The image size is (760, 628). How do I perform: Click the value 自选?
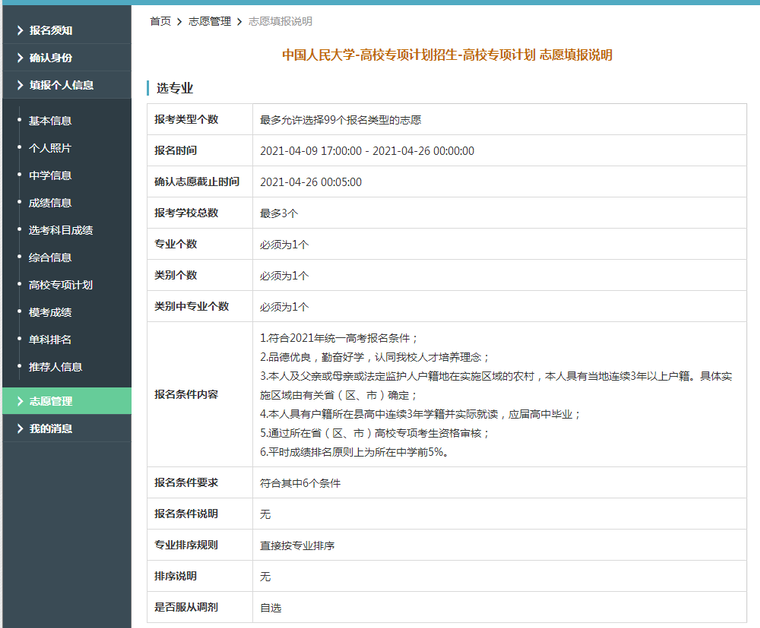270,608
